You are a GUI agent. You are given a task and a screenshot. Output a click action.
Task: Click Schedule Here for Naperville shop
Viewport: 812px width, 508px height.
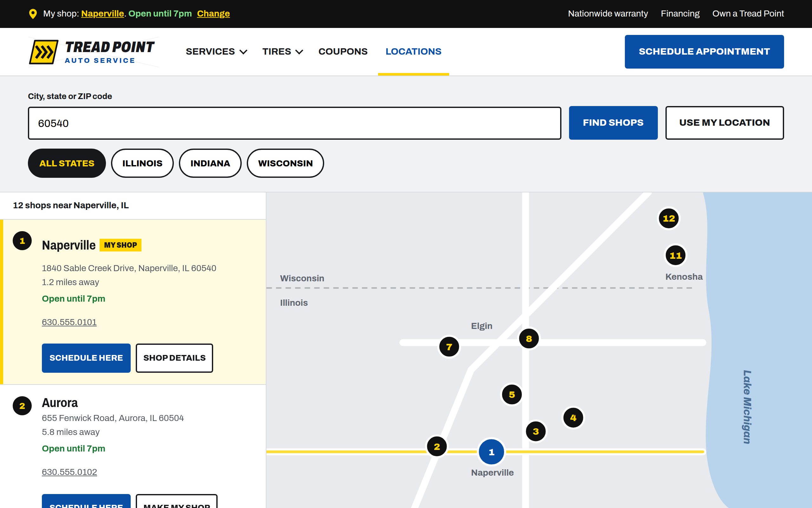click(x=86, y=358)
